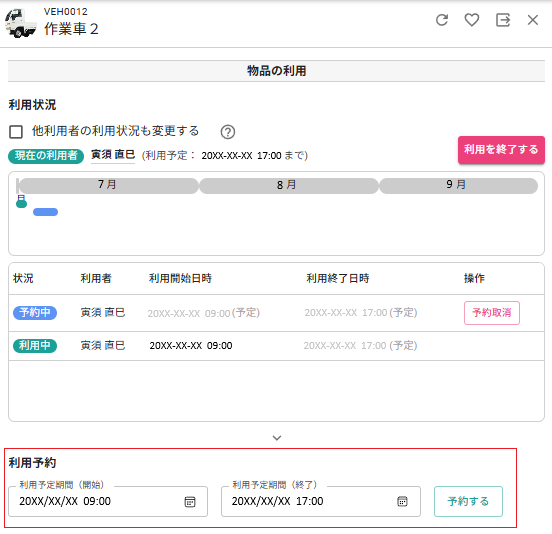Click 予約する button
The height and width of the screenshot is (534, 552).
pos(468,501)
